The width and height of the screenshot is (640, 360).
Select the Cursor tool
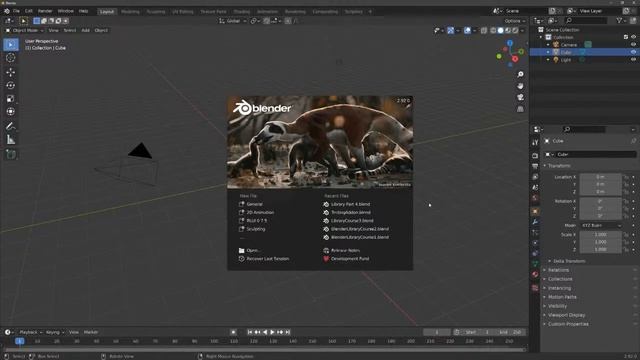coord(11,58)
